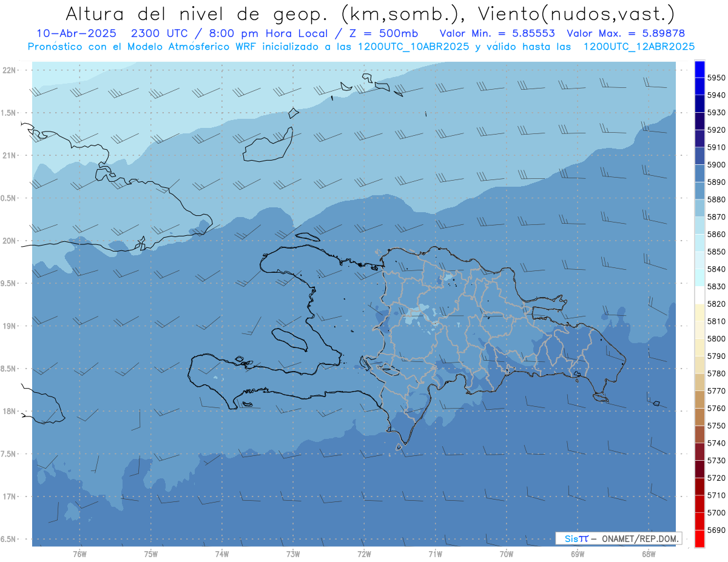Click the '6.5N' latitude tick label
The width and height of the screenshot is (728, 562).
pyautogui.click(x=8, y=539)
